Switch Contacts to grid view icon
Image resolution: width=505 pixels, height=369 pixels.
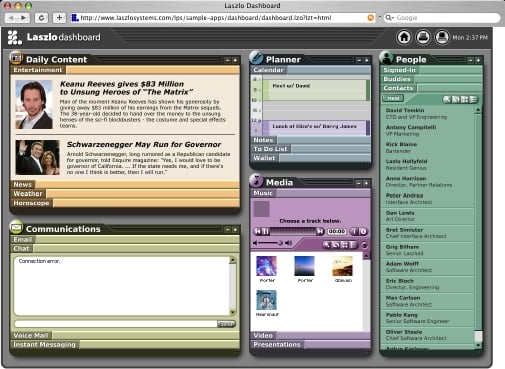[464, 99]
